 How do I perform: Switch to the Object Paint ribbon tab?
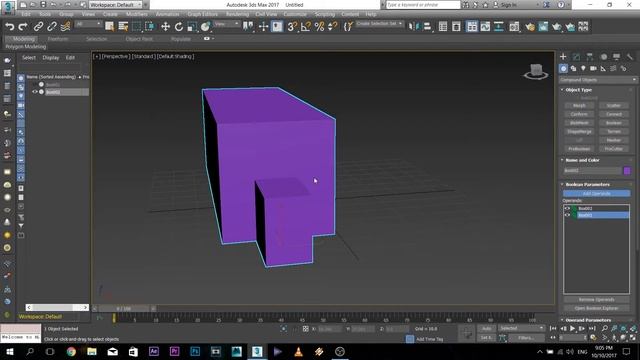click(x=139, y=39)
